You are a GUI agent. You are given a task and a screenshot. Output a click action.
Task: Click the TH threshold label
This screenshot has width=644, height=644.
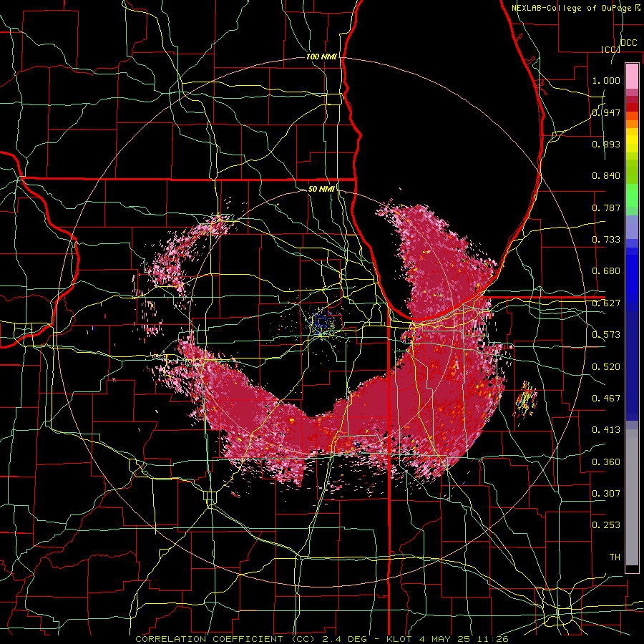tap(615, 557)
